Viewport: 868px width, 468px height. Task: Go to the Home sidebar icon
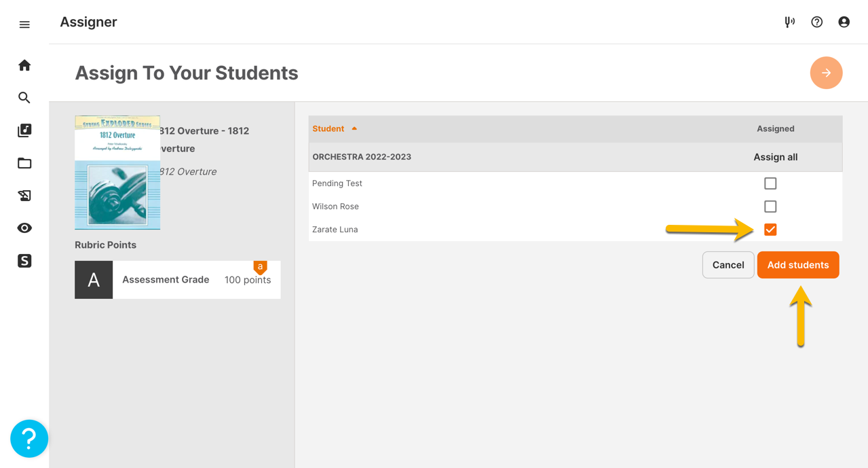tap(24, 65)
